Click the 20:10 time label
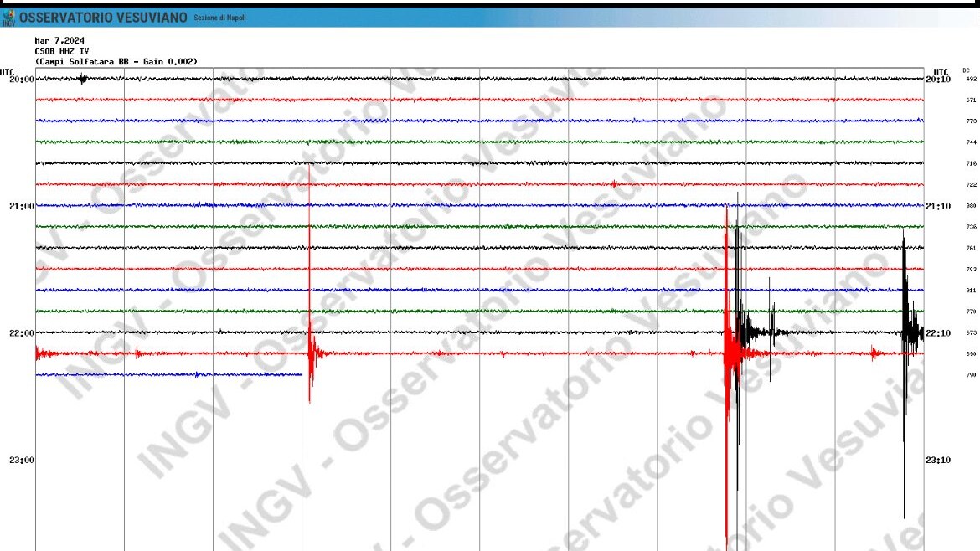 point(938,80)
